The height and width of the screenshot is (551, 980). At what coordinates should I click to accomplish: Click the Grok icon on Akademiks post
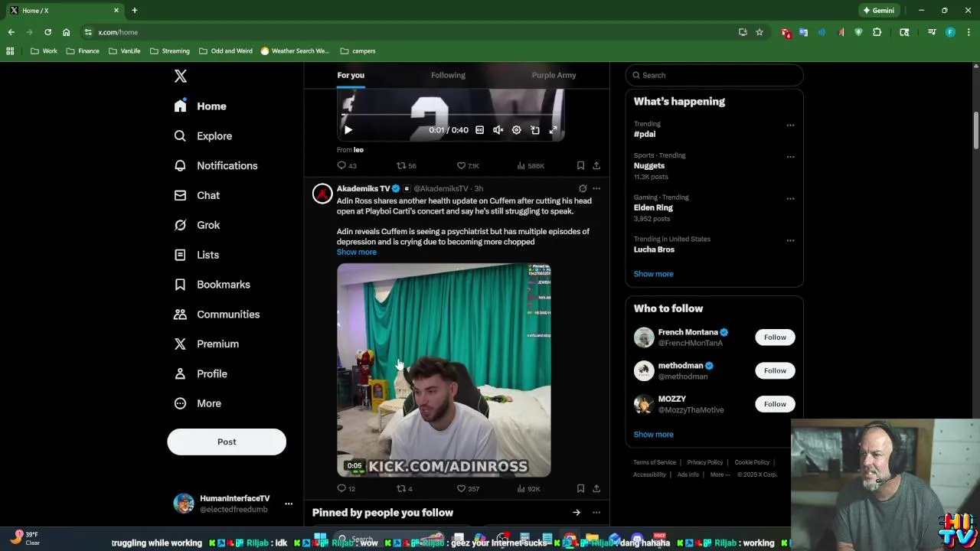coord(583,188)
